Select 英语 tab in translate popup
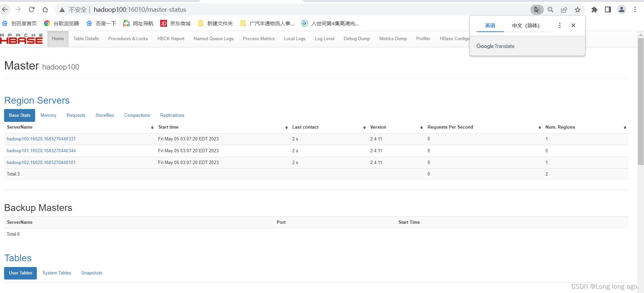The height and width of the screenshot is (293, 644). pyautogui.click(x=490, y=26)
